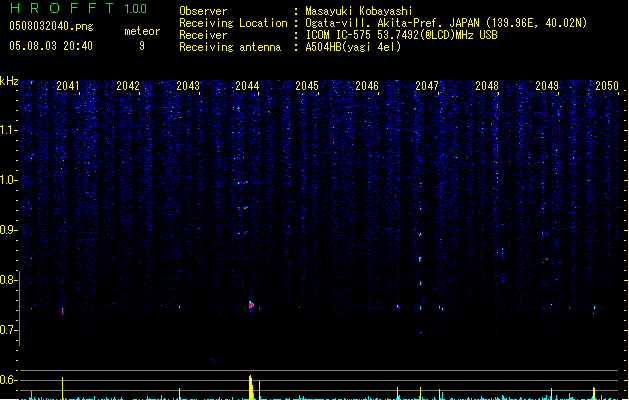Click the 2045 time marker
This screenshot has height=400, width=629.
pos(307,85)
